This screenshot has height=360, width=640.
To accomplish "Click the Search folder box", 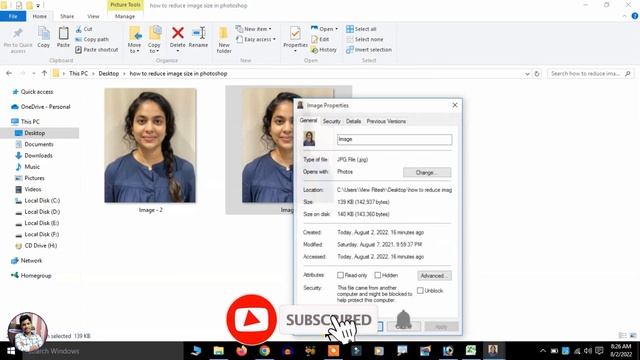I will [590, 74].
